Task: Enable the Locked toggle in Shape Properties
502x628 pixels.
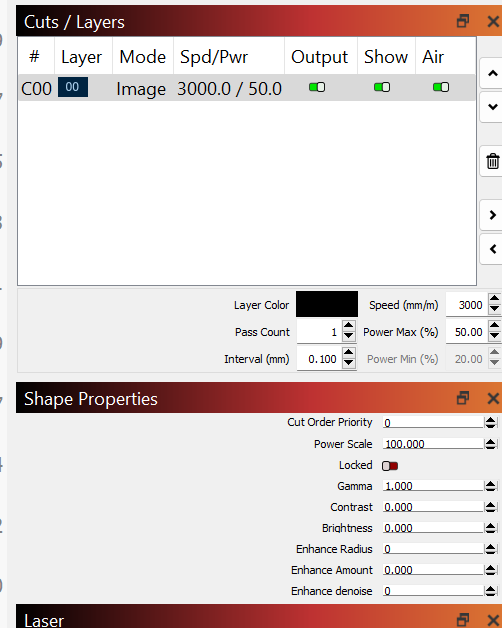Action: (390, 466)
